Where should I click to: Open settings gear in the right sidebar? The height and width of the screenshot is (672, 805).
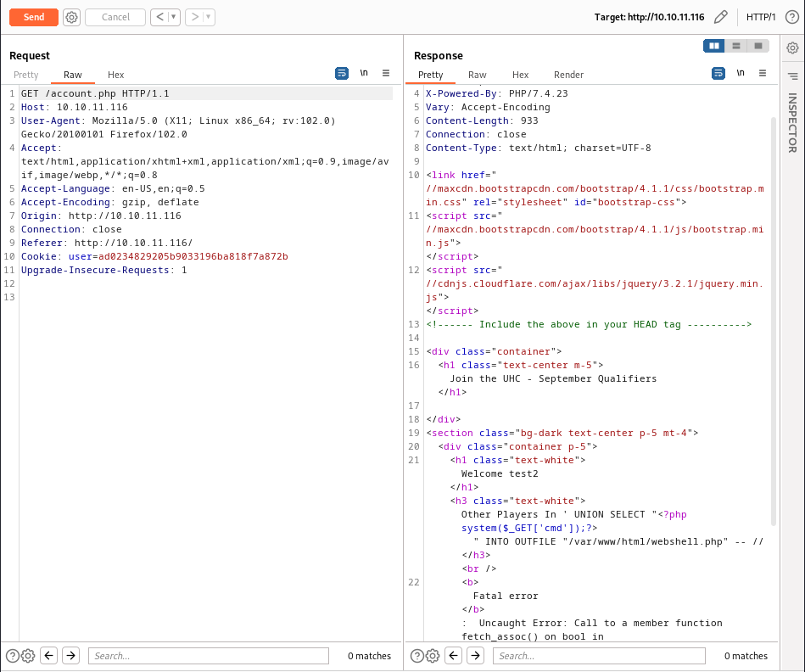click(792, 48)
